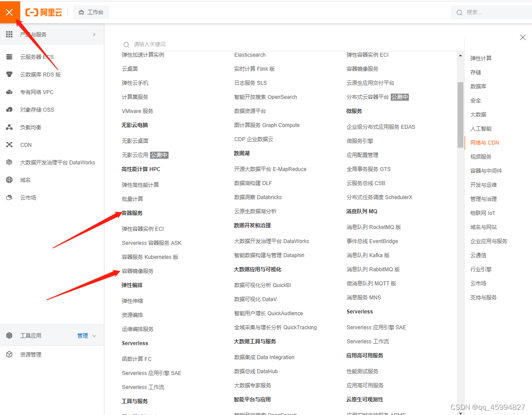
Task: Expand 产品与服务 chevron arrow
Action: pos(94,34)
